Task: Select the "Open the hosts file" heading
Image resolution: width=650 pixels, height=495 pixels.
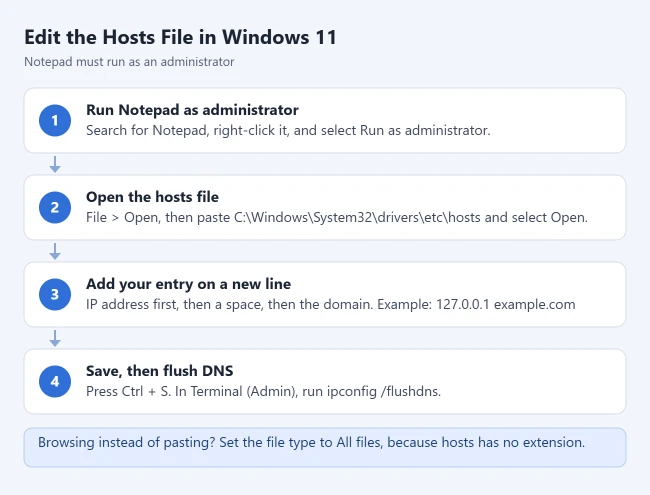Action: (x=152, y=197)
